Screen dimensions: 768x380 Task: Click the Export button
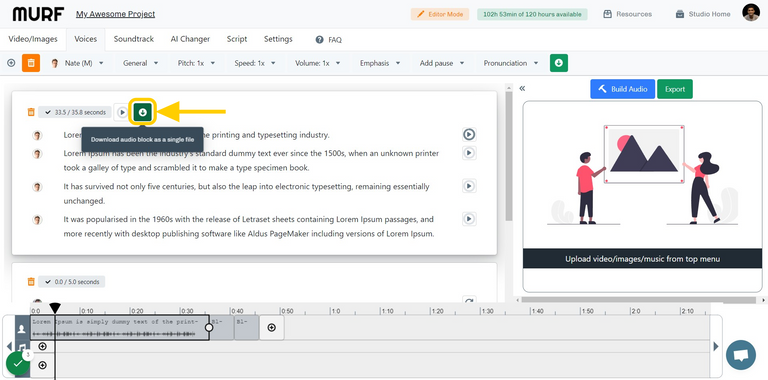pyautogui.click(x=675, y=89)
